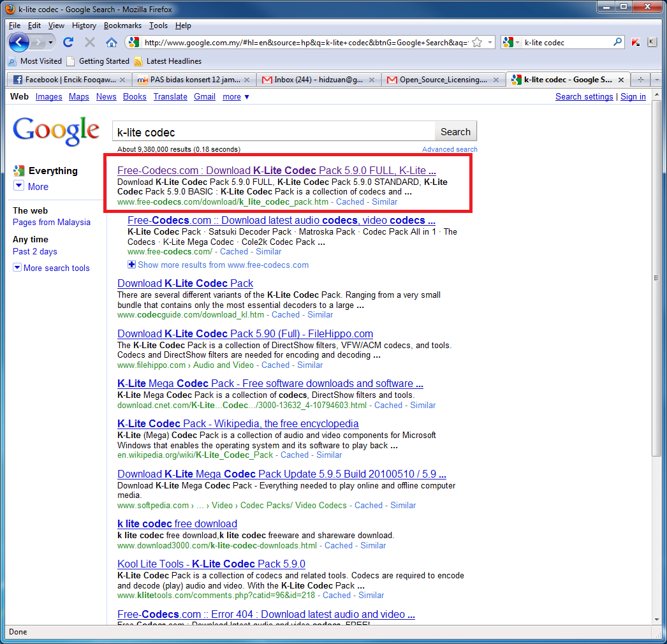Open the Gmail link in Google nav

205,97
